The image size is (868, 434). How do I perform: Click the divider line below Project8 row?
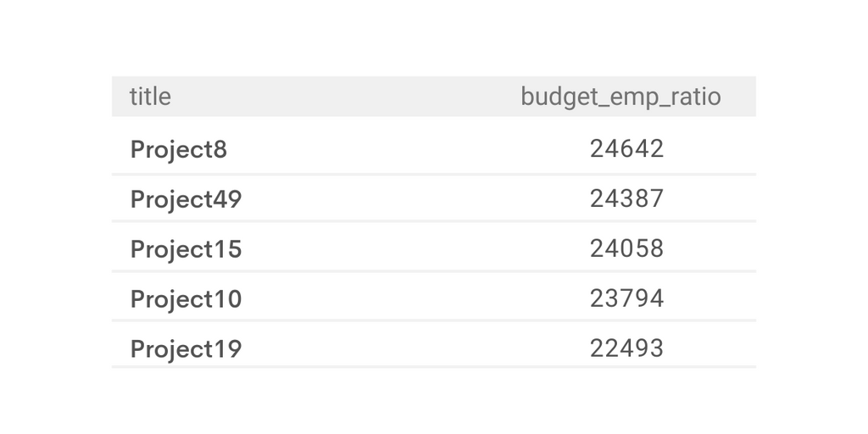(x=434, y=175)
